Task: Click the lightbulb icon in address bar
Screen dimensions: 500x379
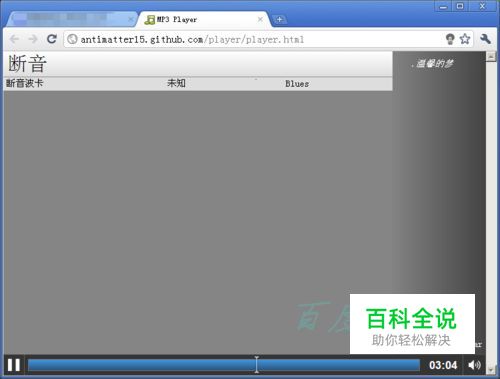Action: [x=450, y=39]
